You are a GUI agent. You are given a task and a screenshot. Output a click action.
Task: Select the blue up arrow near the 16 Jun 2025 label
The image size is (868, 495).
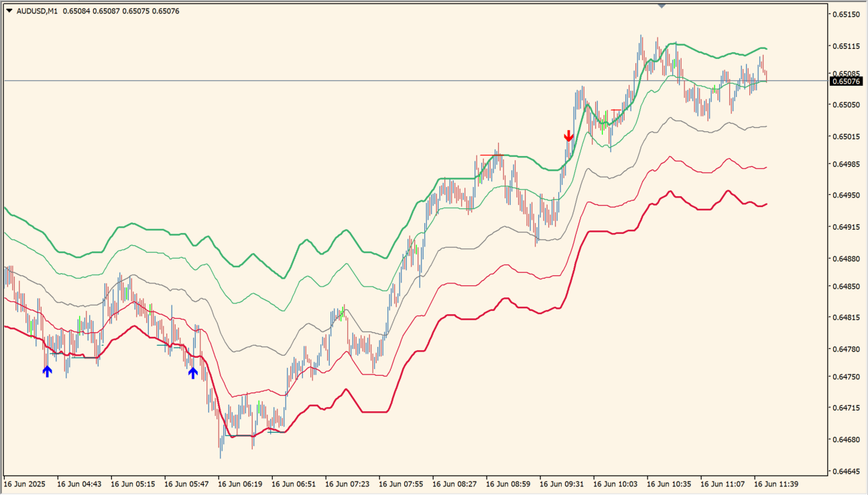pos(47,371)
